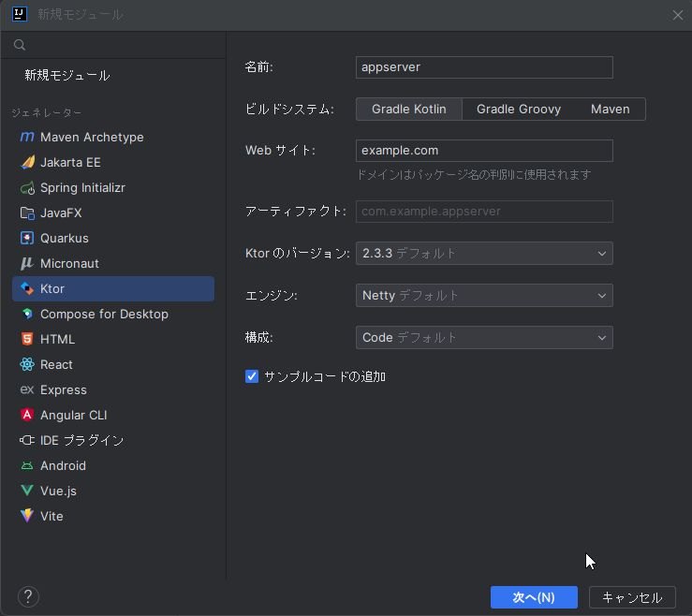Screen dimensions: 692x616
Task: Click the IDE プラグイン plug icon
Action: [27, 440]
